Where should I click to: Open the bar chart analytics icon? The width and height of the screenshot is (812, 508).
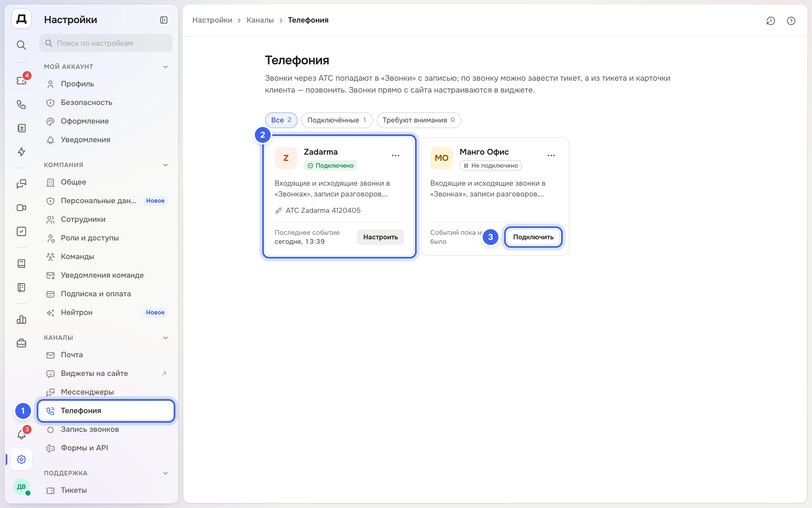21,319
